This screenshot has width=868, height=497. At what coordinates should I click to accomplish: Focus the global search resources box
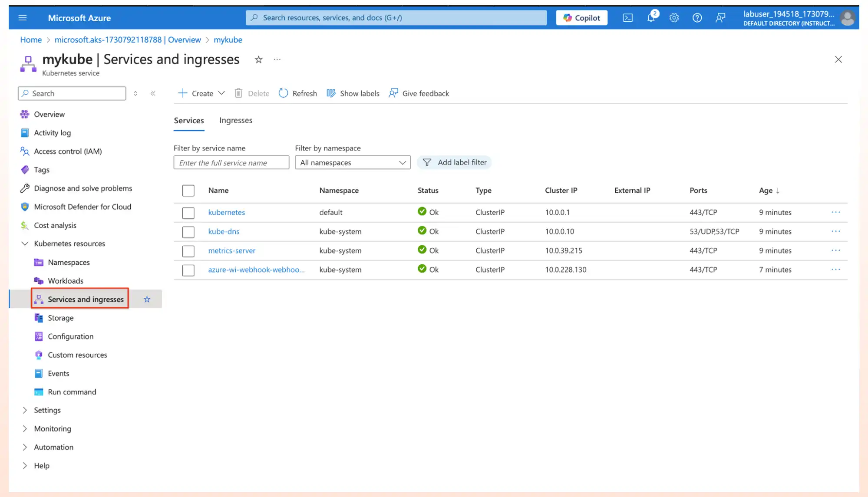coord(396,18)
